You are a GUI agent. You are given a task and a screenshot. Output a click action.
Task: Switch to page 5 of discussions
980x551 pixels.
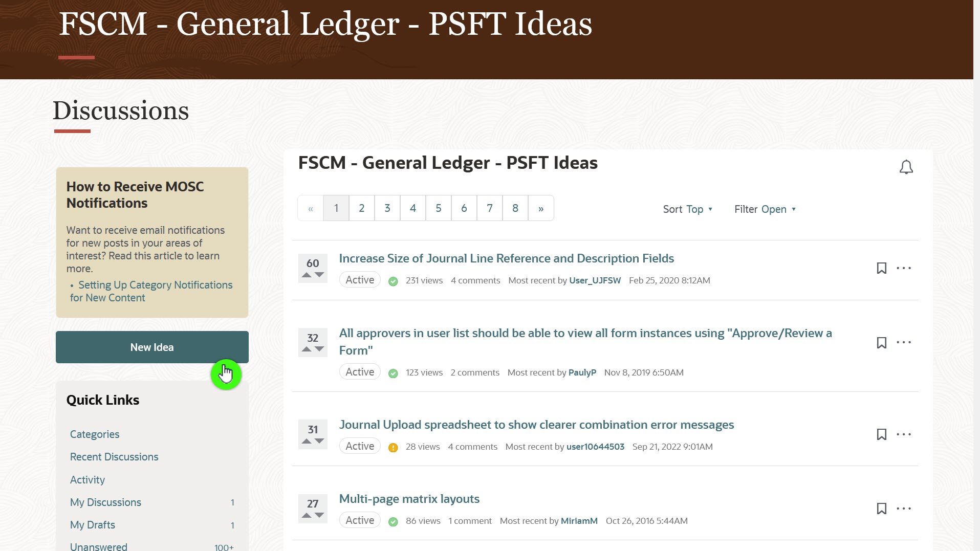pyautogui.click(x=438, y=208)
